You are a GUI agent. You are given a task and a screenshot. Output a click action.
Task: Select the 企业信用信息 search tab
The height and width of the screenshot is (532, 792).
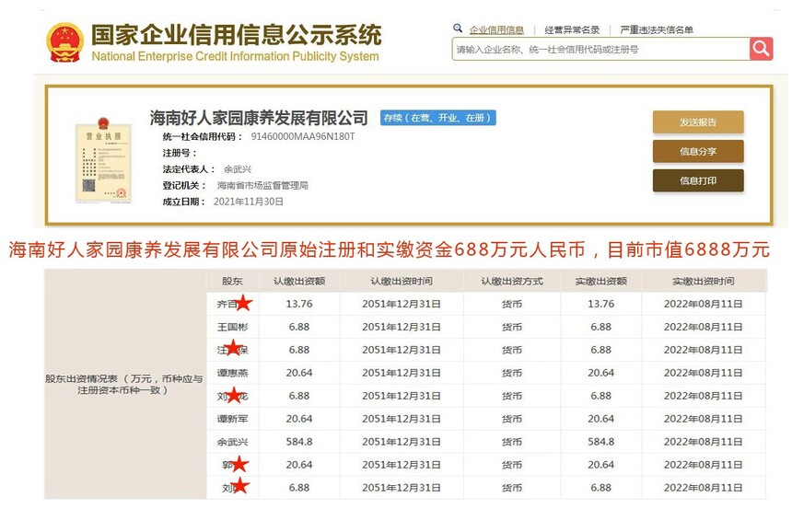pos(496,29)
